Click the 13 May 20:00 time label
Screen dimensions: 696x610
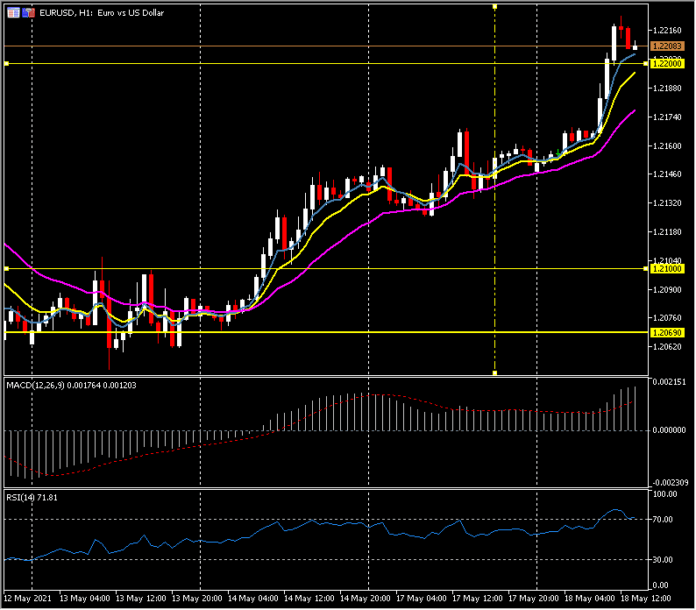click(197, 599)
